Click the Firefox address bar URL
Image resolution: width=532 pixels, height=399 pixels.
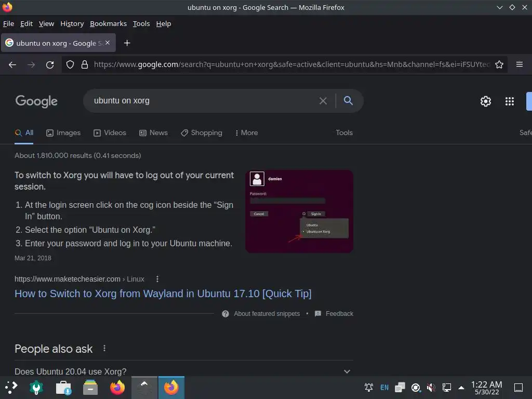[x=292, y=64]
